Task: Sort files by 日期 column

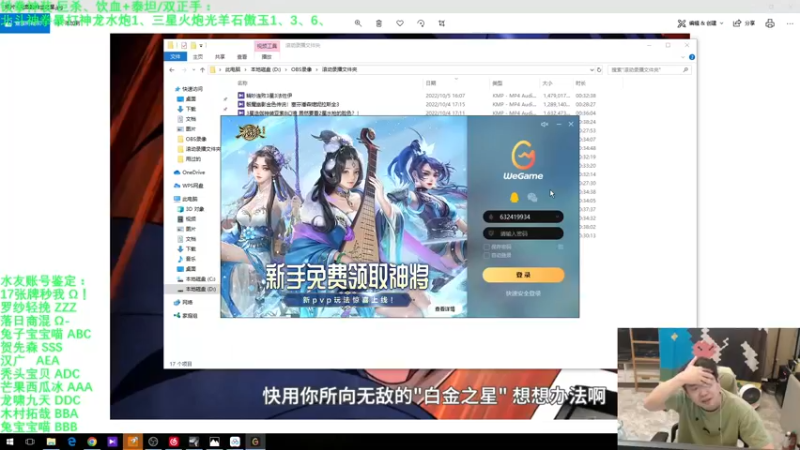Action: pyautogui.click(x=431, y=83)
